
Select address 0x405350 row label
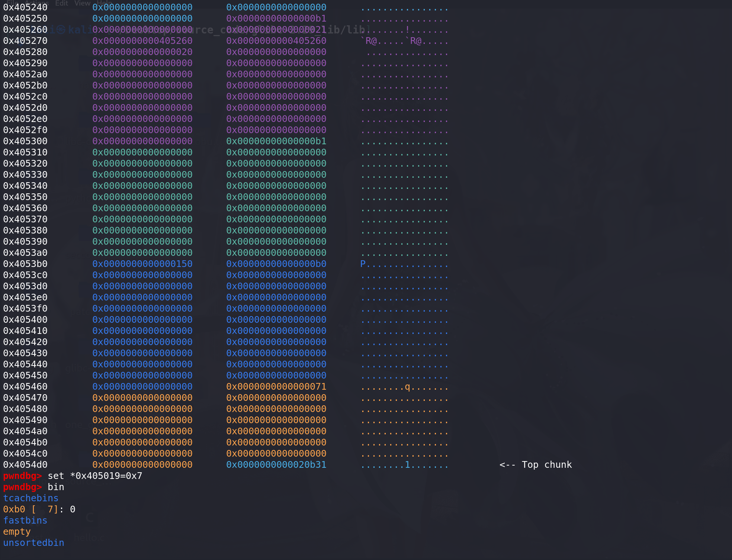click(x=25, y=197)
